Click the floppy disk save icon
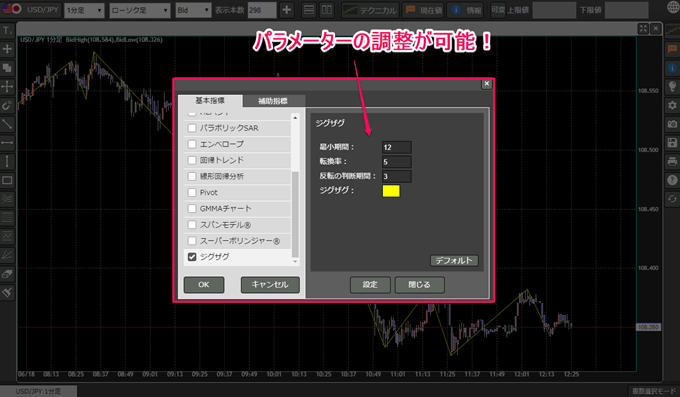 pyautogui.click(x=672, y=143)
